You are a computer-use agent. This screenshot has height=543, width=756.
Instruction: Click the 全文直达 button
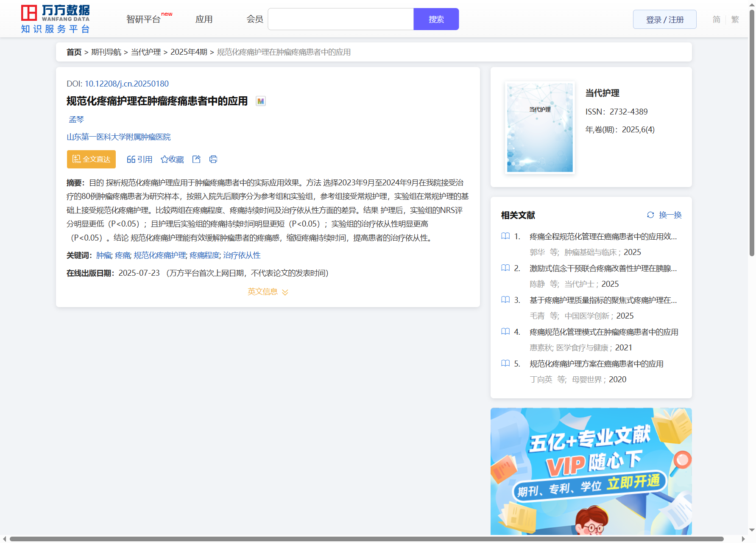[x=91, y=159]
